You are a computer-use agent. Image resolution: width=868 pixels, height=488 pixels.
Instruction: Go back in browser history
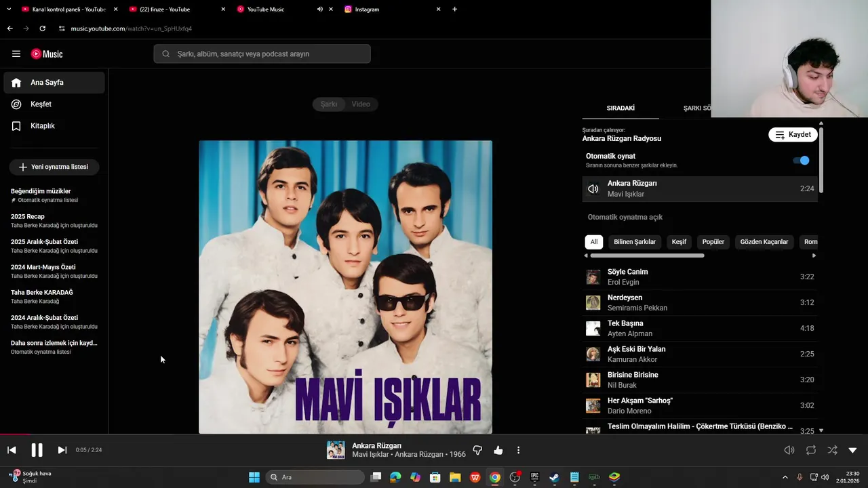(10, 28)
